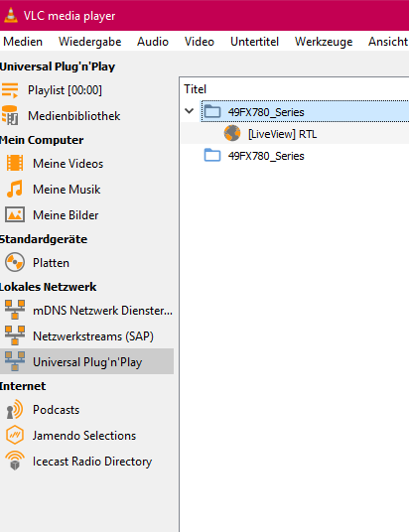
Task: Open the Werkzeuge menu
Action: pyautogui.click(x=324, y=42)
